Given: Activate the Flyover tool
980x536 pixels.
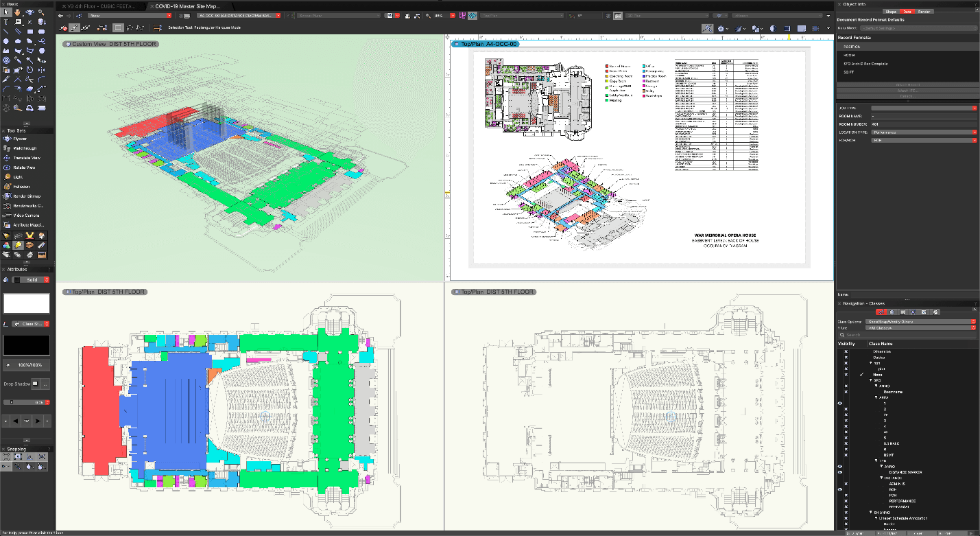Looking at the screenshot, I should (x=20, y=139).
